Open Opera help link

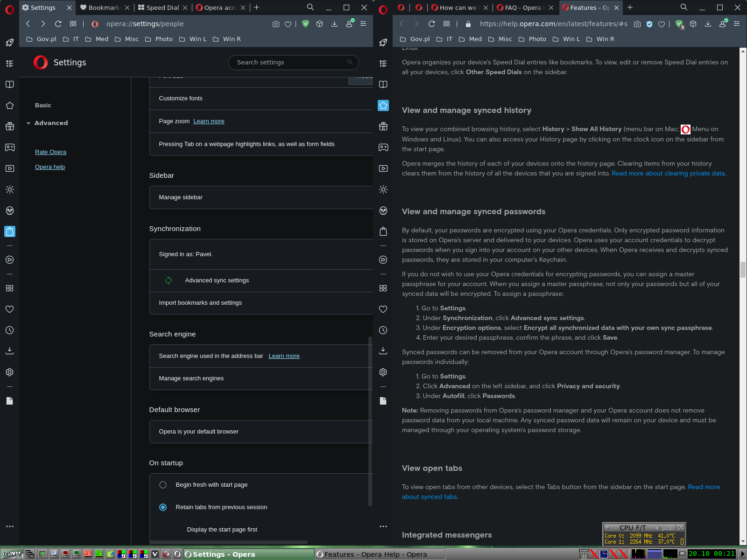(x=50, y=167)
